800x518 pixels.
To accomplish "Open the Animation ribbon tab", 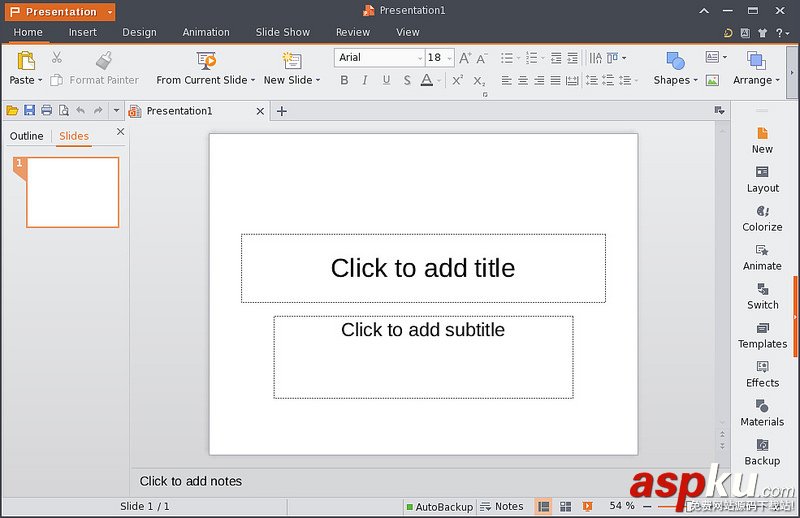I will [206, 32].
